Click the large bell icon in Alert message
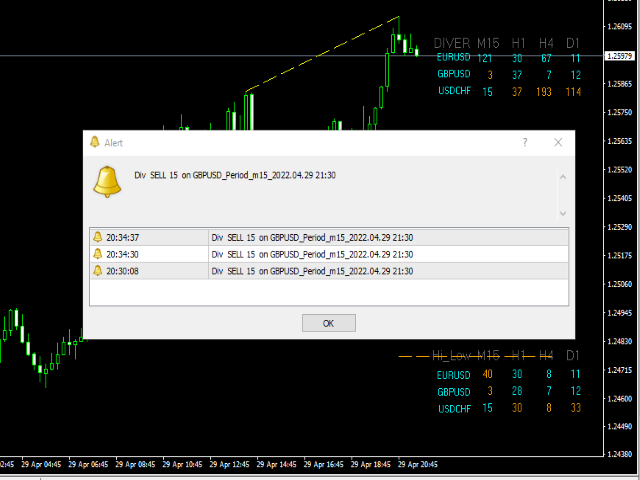Screen dimensions: 640x480 [107, 182]
